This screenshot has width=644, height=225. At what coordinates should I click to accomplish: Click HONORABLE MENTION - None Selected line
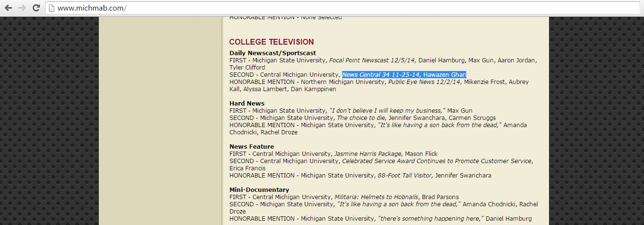[286, 18]
